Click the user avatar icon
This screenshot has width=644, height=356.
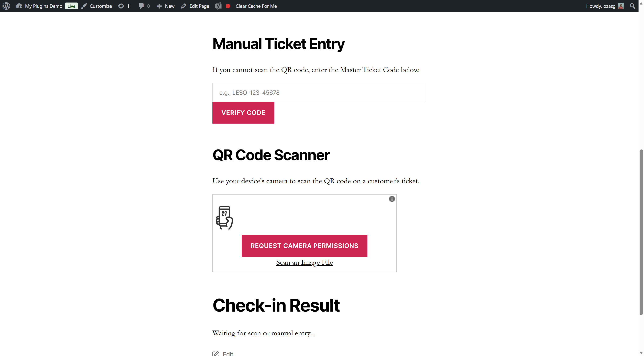(621, 6)
